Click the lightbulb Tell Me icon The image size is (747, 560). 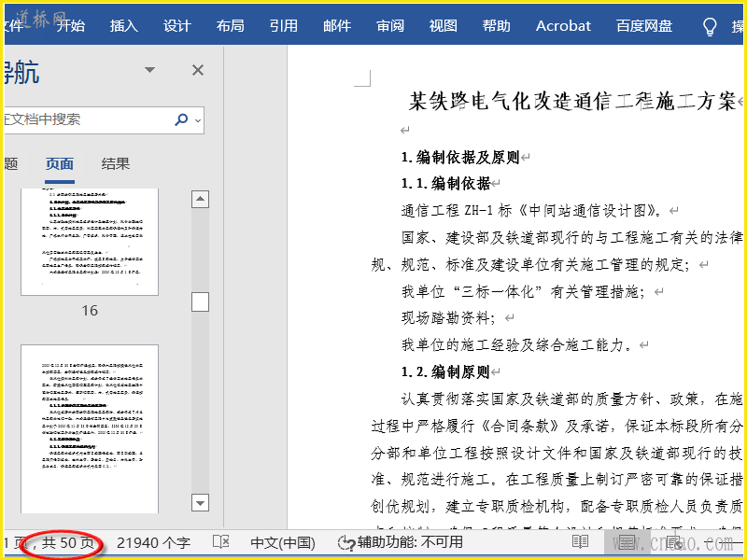point(710,26)
